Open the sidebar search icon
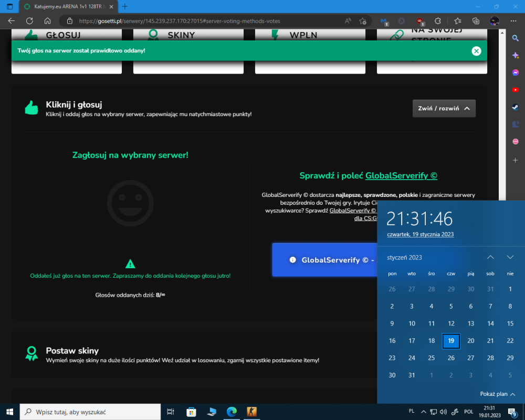525x420 pixels. tap(516, 38)
